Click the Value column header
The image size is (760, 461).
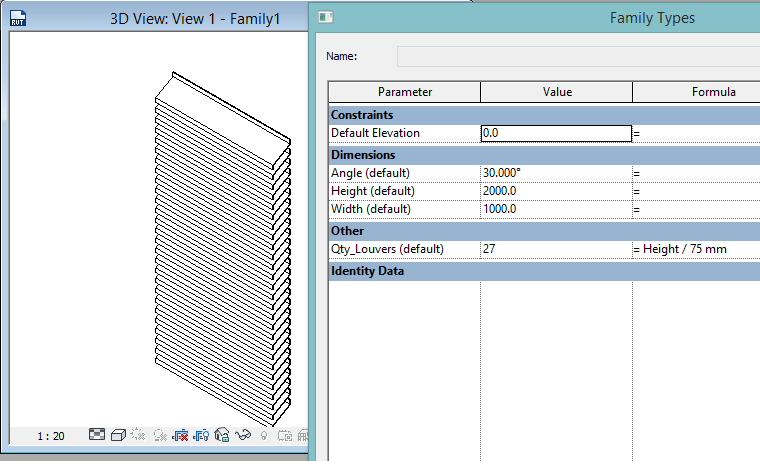click(557, 92)
